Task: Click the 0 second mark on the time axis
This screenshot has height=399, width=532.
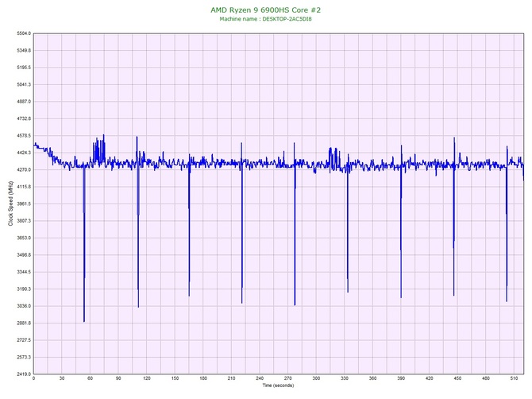Action: [33, 378]
